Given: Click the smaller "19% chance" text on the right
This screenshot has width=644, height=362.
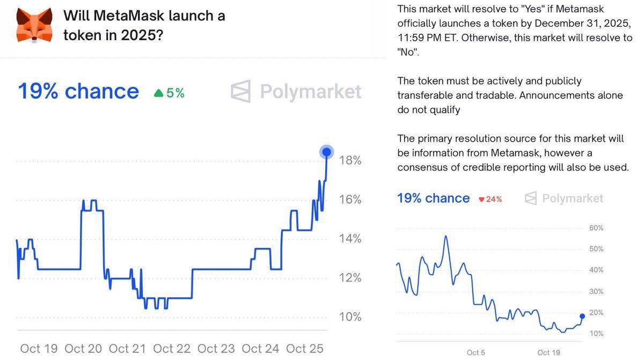Looking at the screenshot, I should (x=433, y=198).
